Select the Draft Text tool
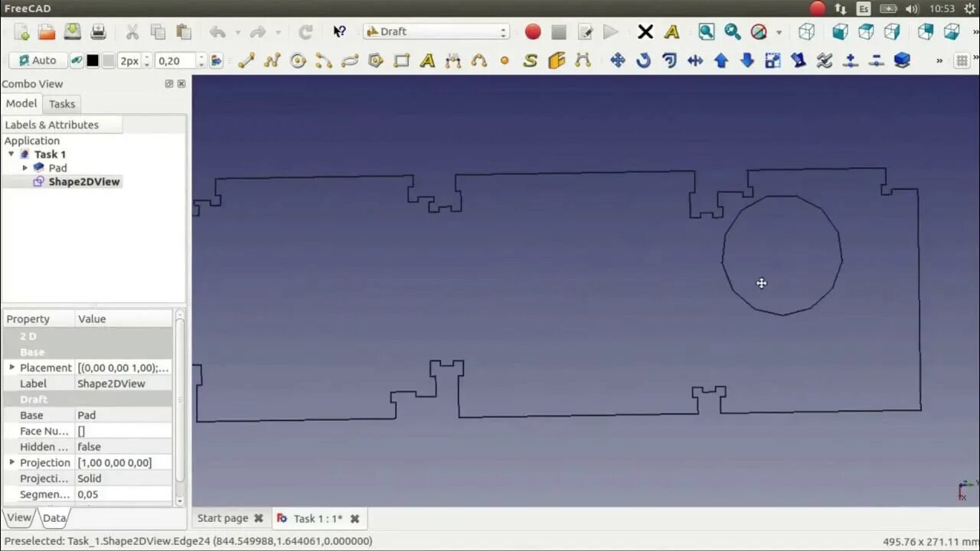The image size is (980, 551). point(427,60)
